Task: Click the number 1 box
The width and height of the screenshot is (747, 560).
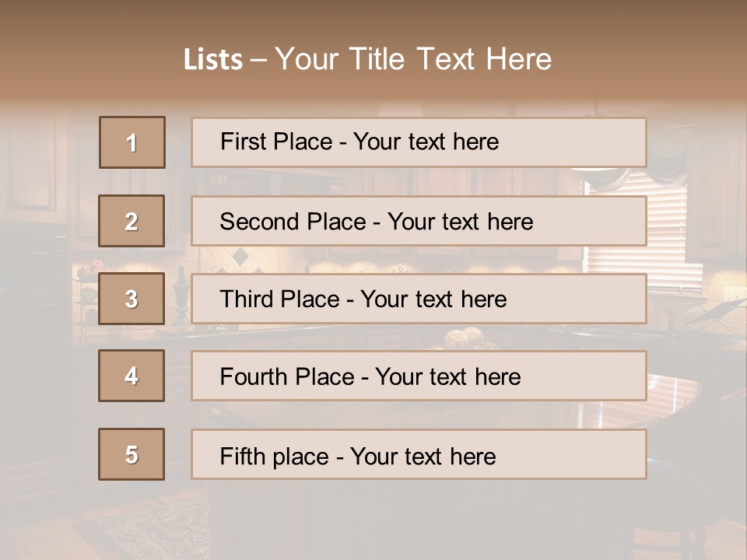Action: click(132, 142)
